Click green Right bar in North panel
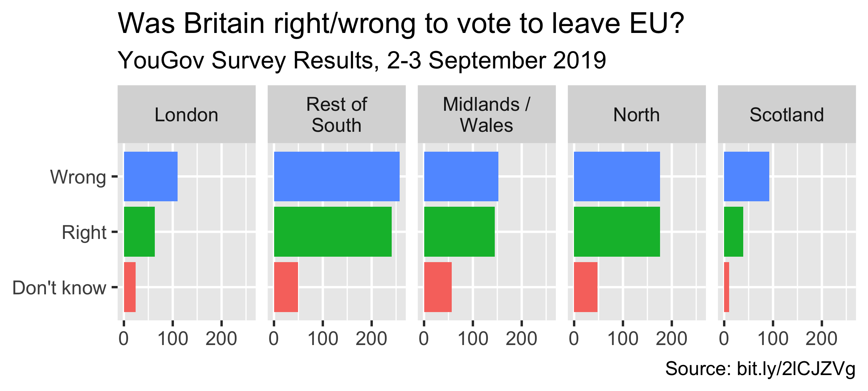868x391 pixels. point(617,232)
